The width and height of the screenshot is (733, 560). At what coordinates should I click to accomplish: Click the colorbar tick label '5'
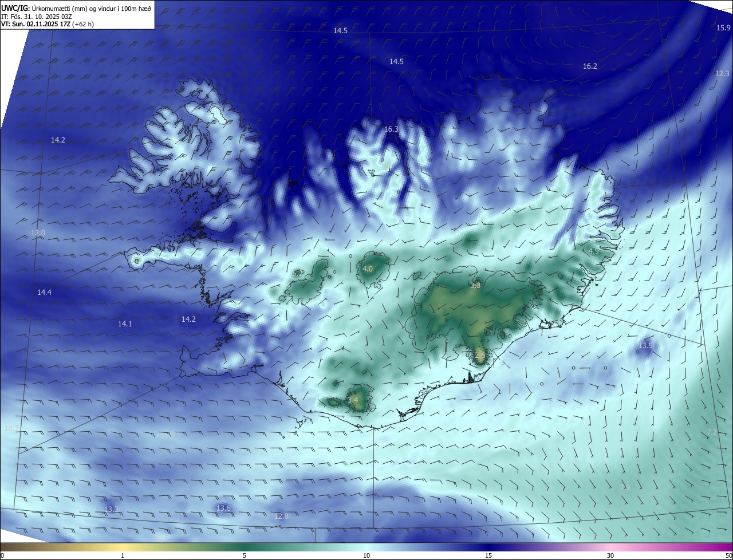[245, 555]
